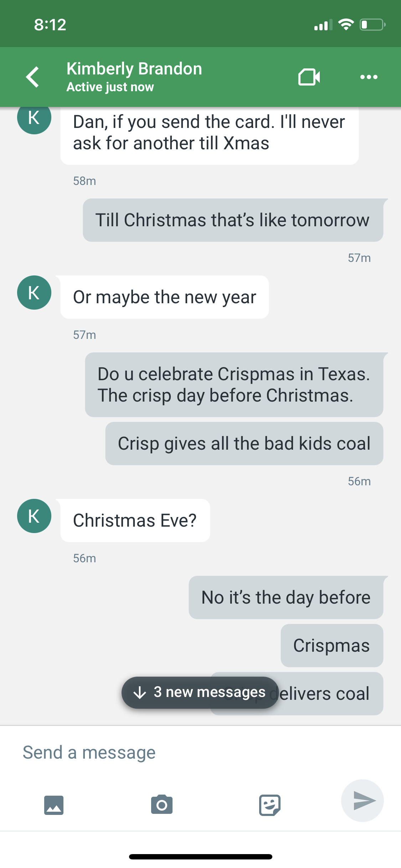
Task: Open the photo gallery picker icon
Action: (x=54, y=805)
